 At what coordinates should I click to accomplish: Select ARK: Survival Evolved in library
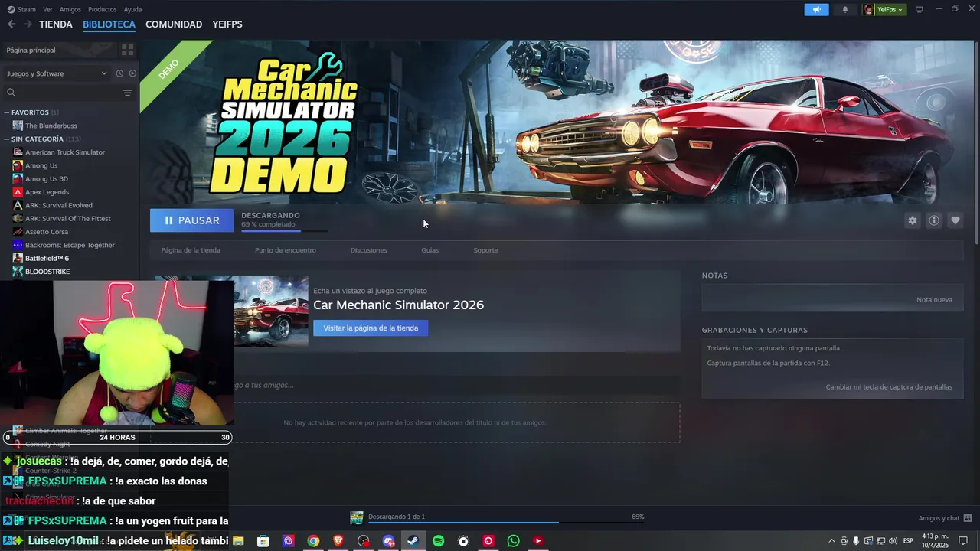58,205
